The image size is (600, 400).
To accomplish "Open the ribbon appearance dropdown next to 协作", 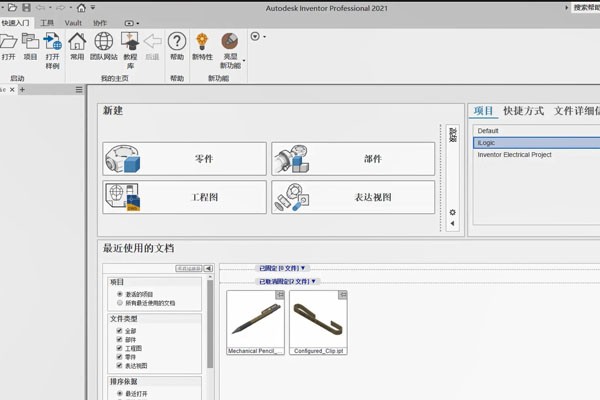I will pos(132,23).
